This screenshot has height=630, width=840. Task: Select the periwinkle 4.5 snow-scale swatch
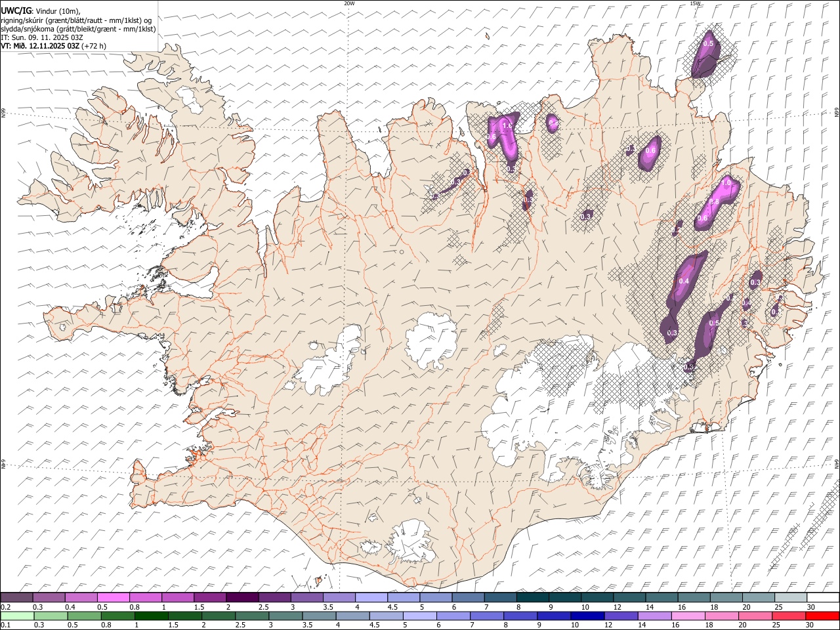(x=404, y=598)
